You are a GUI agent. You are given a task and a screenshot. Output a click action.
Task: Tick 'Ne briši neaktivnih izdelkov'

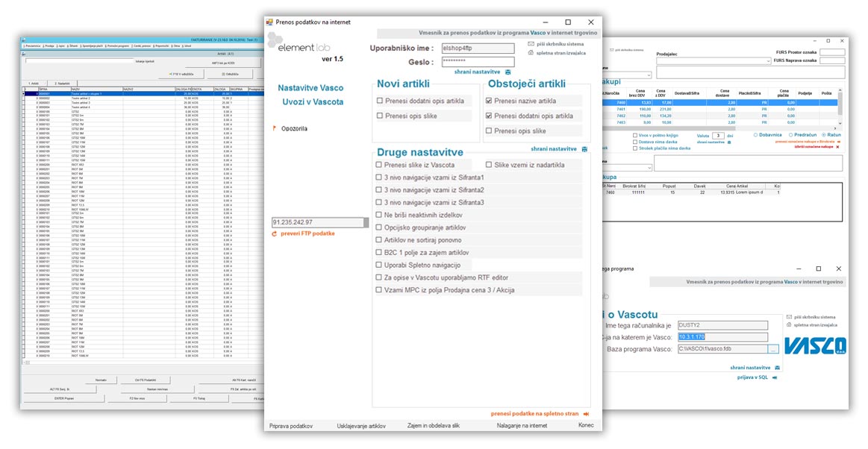(x=378, y=215)
